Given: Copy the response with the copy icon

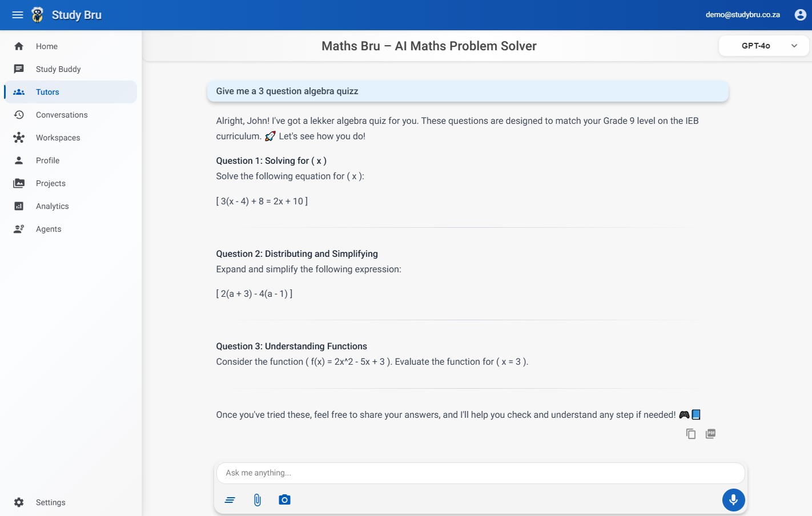Looking at the screenshot, I should (x=690, y=434).
